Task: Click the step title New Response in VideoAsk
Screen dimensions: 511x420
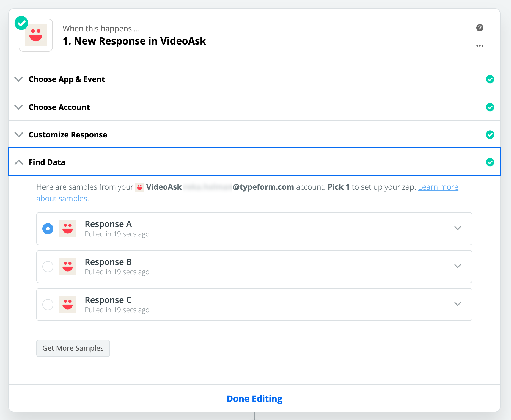Action: coord(134,41)
